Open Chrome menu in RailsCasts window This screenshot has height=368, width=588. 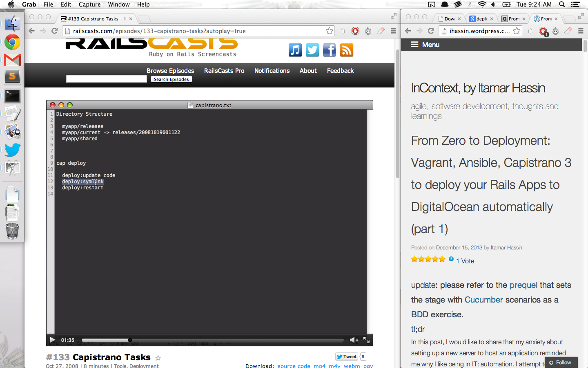[x=393, y=31]
